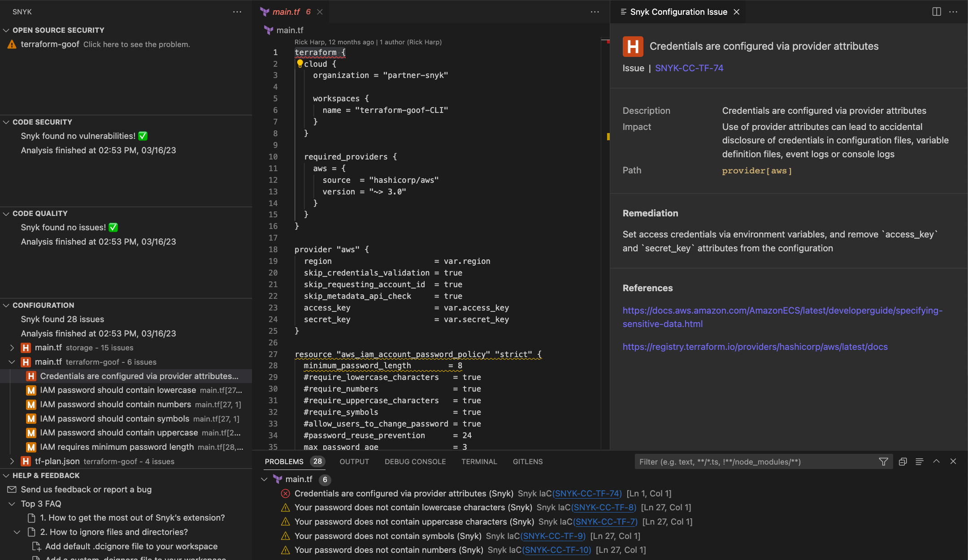This screenshot has height=560, width=968.
Task: Maximize the bottom panel with chevron icon
Action: click(937, 461)
